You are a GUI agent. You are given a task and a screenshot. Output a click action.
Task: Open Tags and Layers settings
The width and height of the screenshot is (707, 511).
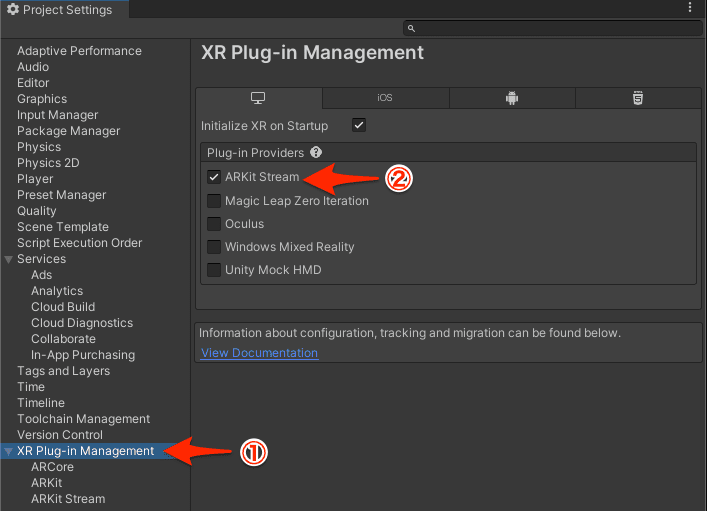[x=64, y=371]
